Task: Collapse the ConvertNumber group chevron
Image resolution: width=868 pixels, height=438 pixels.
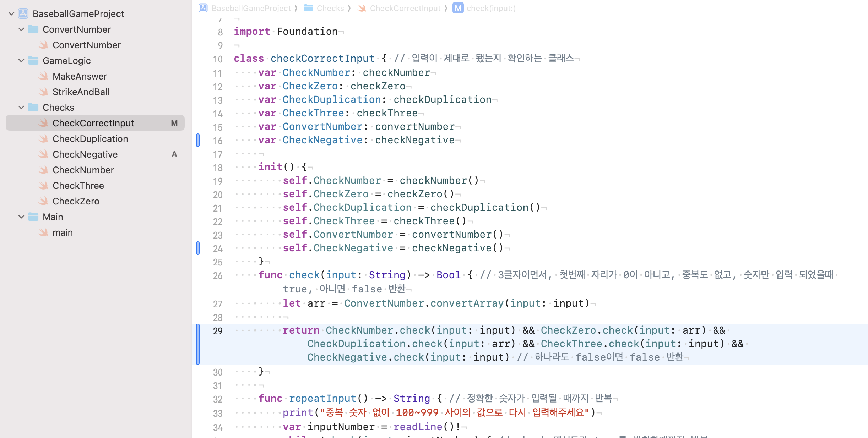Action: pos(21,29)
